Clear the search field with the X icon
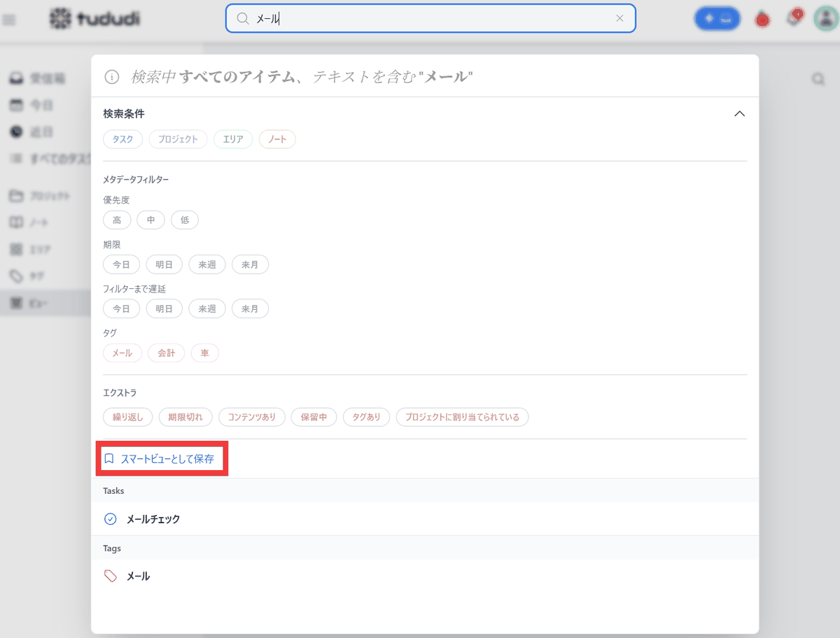Viewport: 840px width, 638px height. coord(619,19)
